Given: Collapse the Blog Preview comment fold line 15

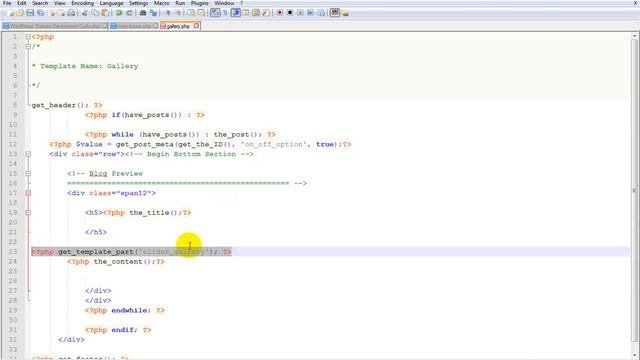Looking at the screenshot, I should coord(28,173).
